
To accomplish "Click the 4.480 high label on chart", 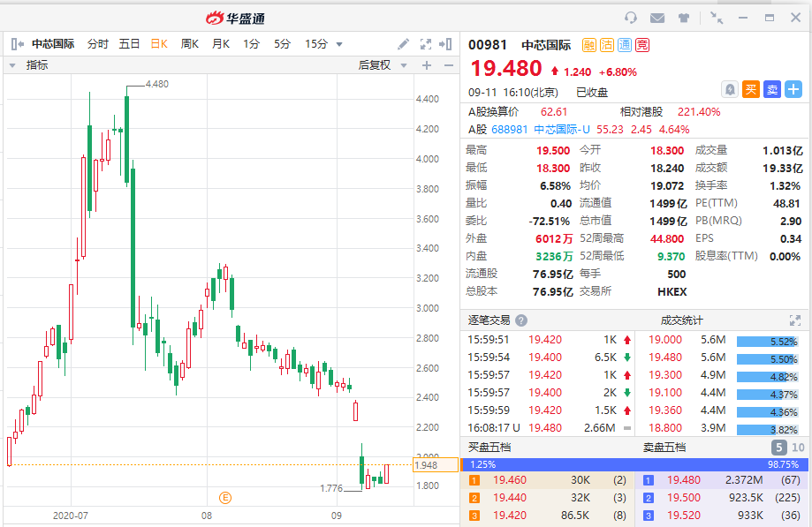I will click(157, 84).
